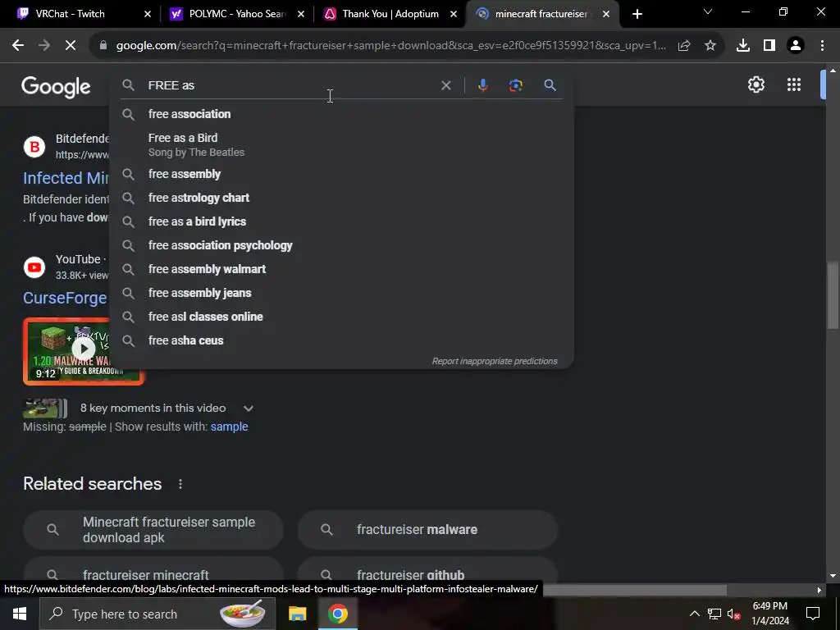Choose suggestion free association psychology

coord(342,245)
